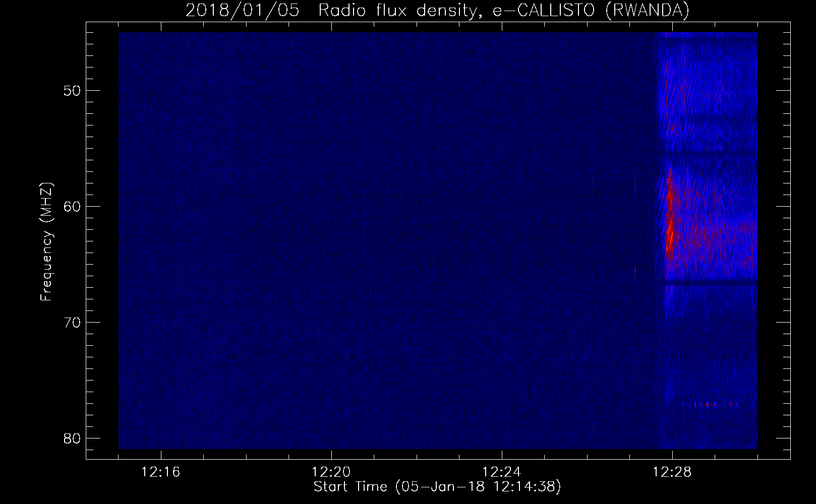The image size is (816, 504).
Task: Click the 50 frequency tick label
Action: (x=73, y=90)
